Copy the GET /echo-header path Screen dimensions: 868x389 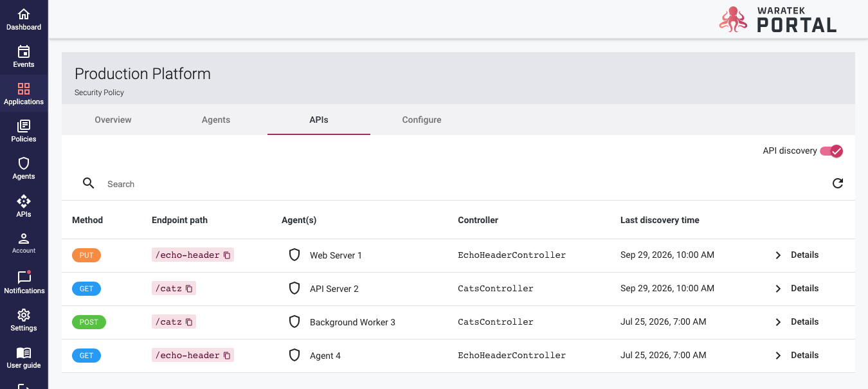tap(227, 356)
